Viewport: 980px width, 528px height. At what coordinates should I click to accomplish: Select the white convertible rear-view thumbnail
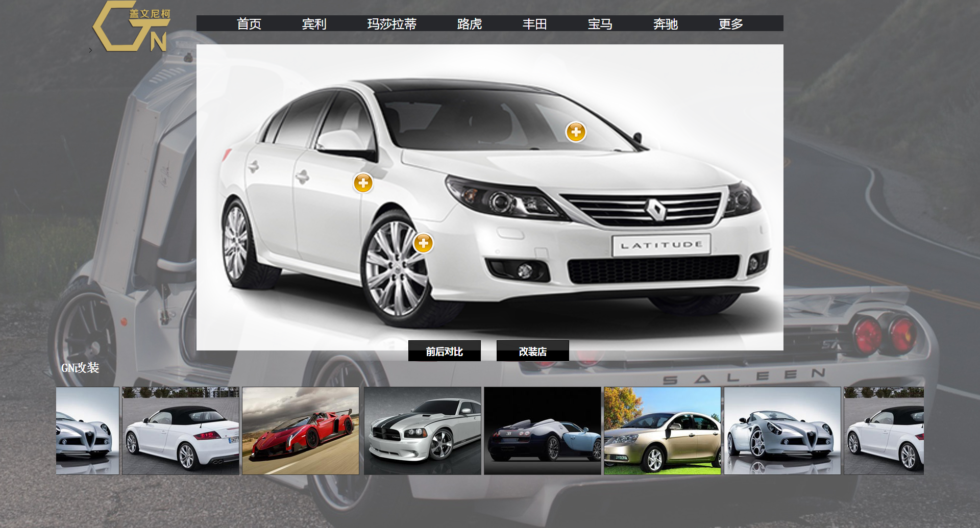tap(181, 431)
